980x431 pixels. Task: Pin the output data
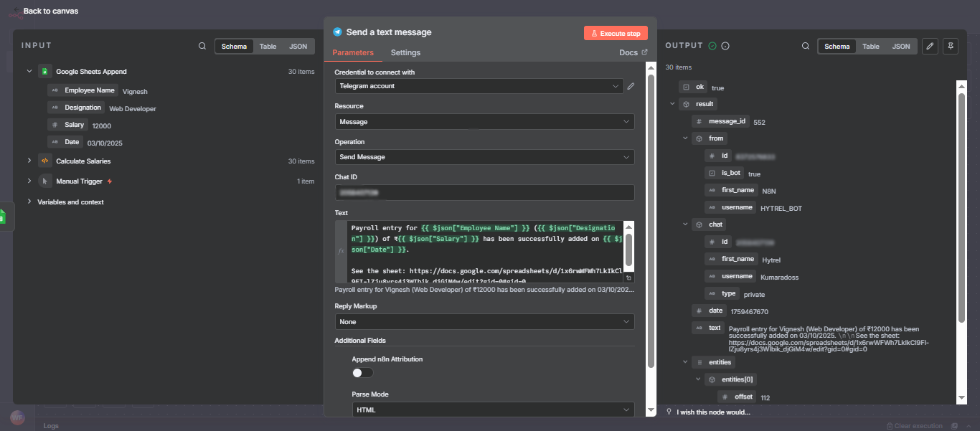coord(950,46)
